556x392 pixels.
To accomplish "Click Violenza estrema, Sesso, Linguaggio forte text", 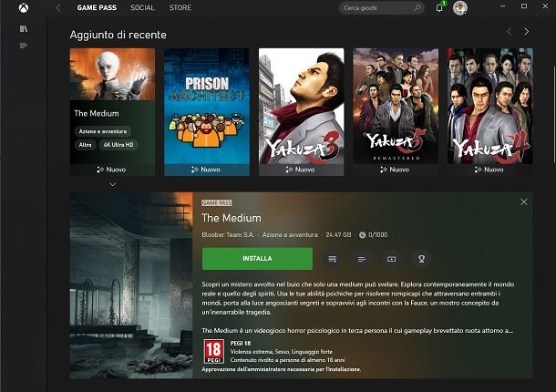I will (x=282, y=352).
